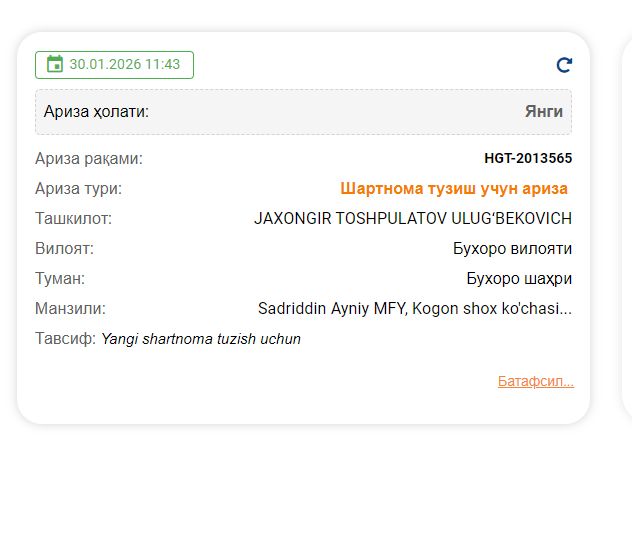Click application number HGT-2013565
Viewport: 632px width, 548px height.
(528, 158)
